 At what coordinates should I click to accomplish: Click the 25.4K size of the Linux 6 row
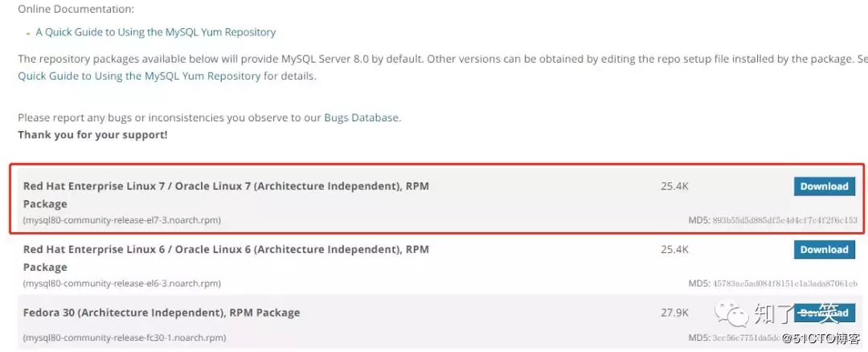(x=675, y=250)
